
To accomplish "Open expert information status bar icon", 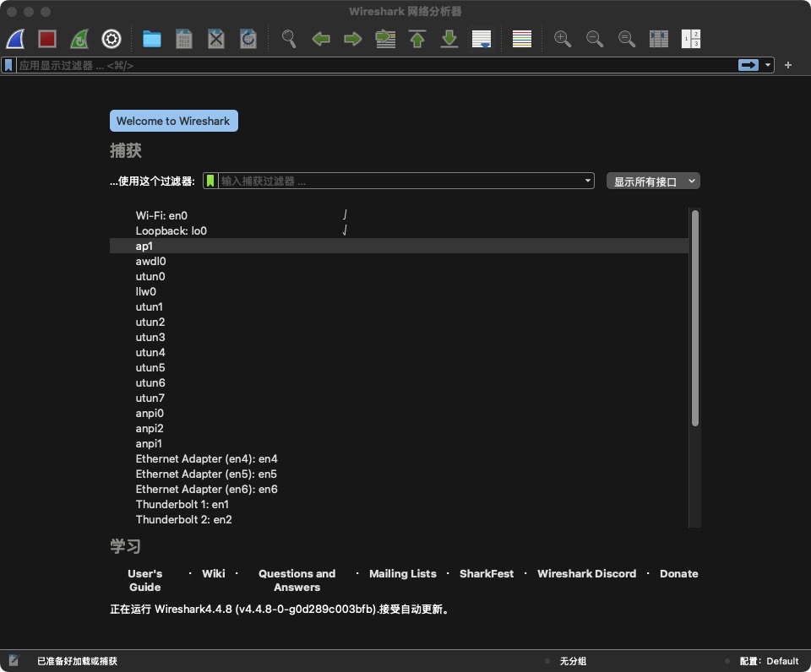I will (14, 660).
